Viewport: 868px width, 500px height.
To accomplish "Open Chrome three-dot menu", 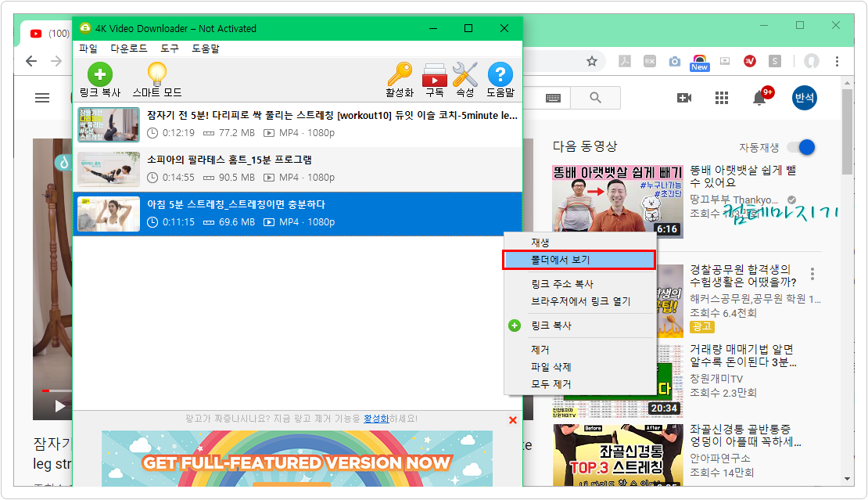I will point(837,61).
